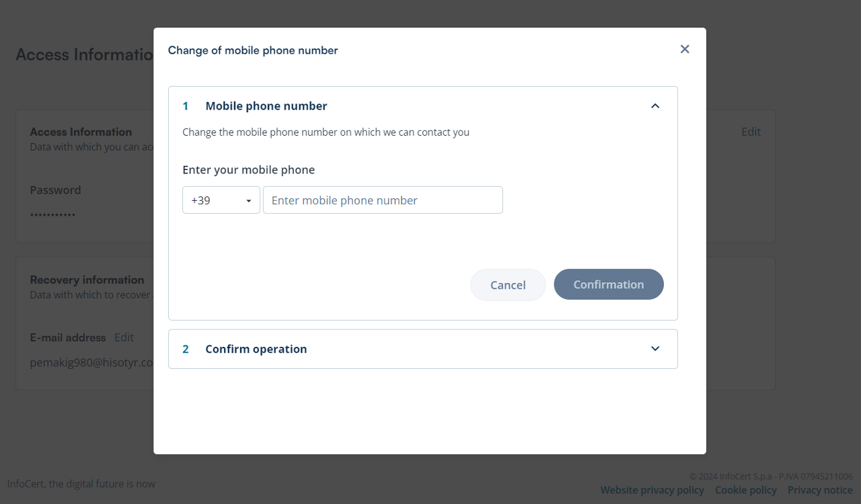The image size is (861, 504).
Task: Click the Confirmation button
Action: pyautogui.click(x=609, y=284)
